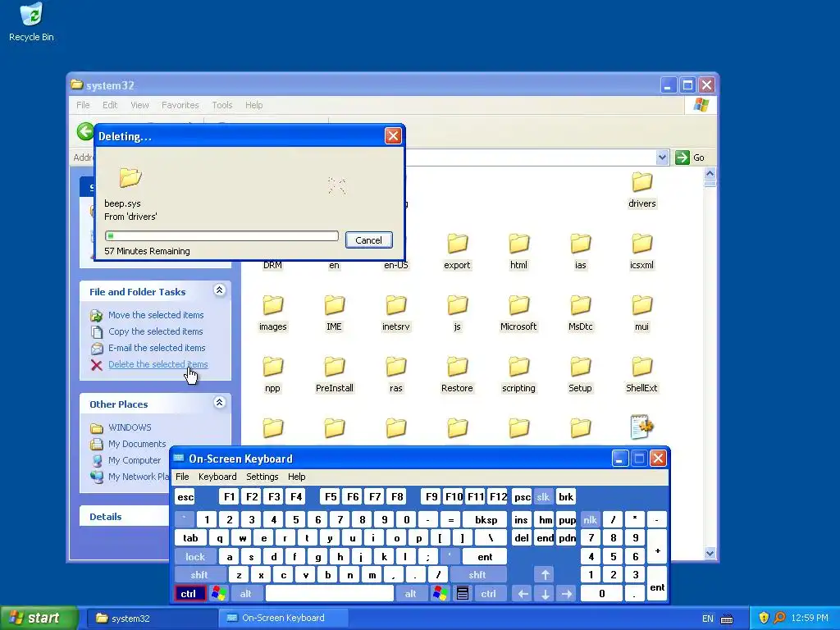Select the Microsoft folder
The image size is (840, 630).
[x=518, y=313]
